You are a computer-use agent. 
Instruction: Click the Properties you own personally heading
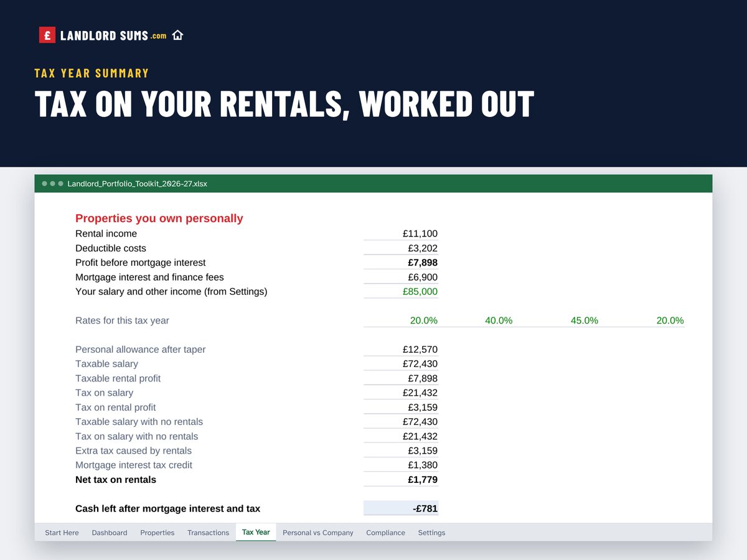click(159, 218)
